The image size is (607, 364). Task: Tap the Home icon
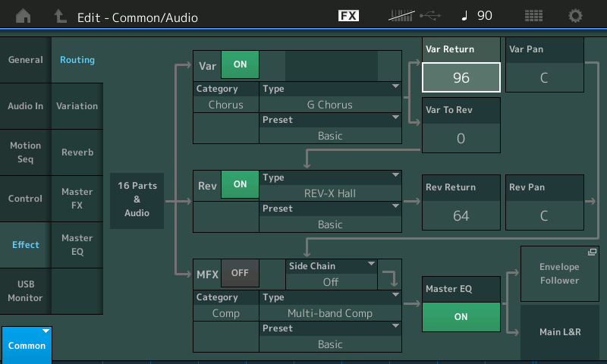24,15
